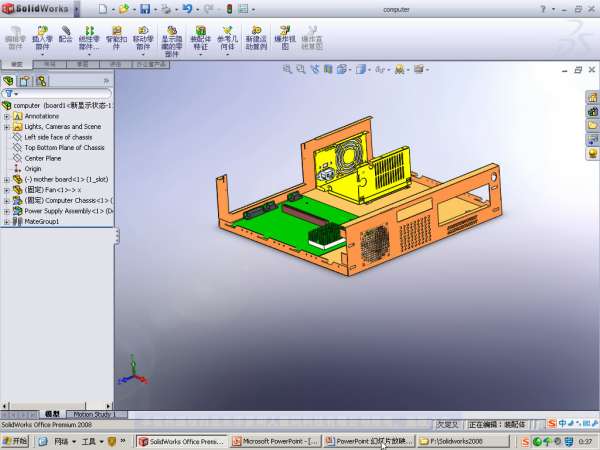
Task: Expand the mother board<1> component node
Action: 7,179
